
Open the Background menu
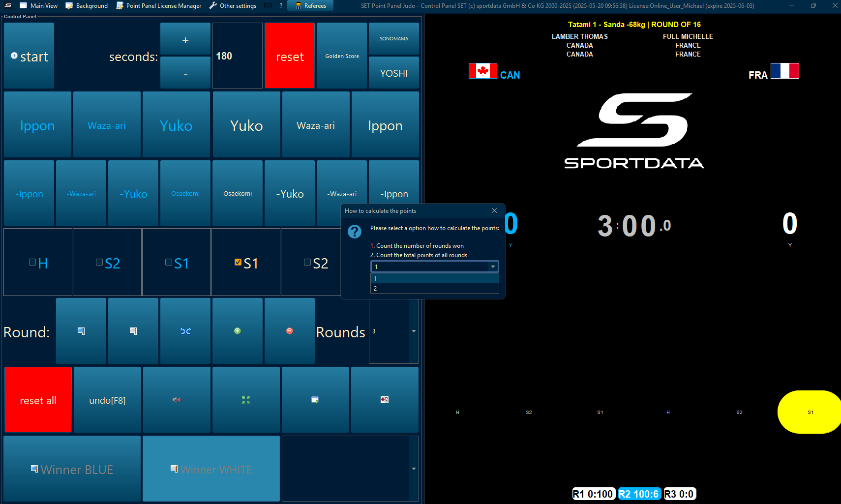(x=87, y=6)
